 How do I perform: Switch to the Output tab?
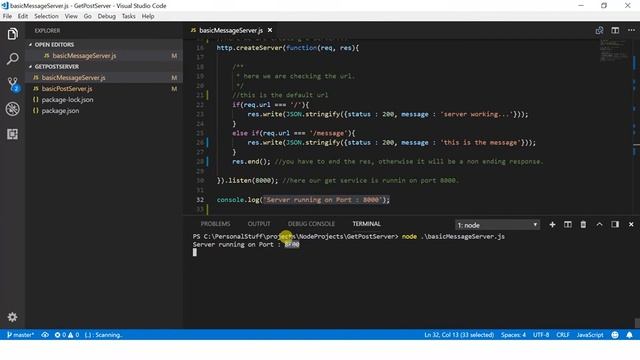pyautogui.click(x=259, y=224)
